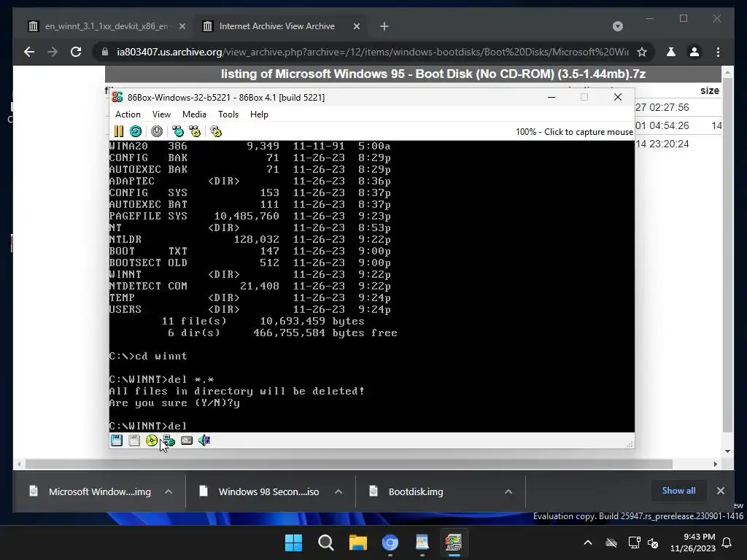Screen dimensions: 747x560
Task: Open Chrome three-dot menu
Action: (x=718, y=52)
